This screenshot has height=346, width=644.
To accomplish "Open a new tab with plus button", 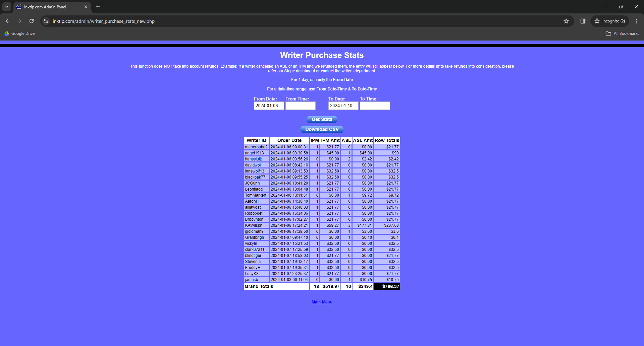I will tap(98, 7).
